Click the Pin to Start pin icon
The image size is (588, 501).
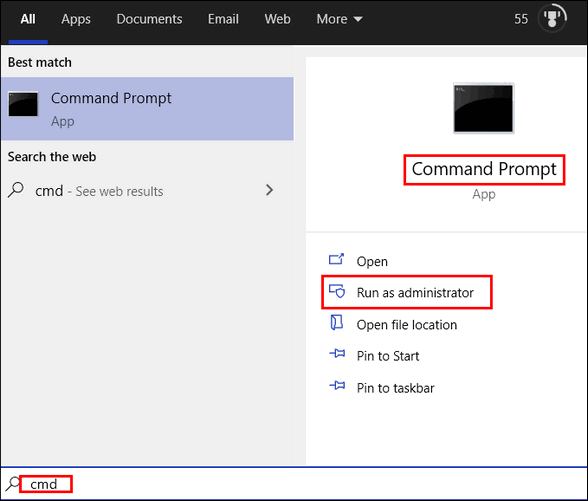click(337, 353)
